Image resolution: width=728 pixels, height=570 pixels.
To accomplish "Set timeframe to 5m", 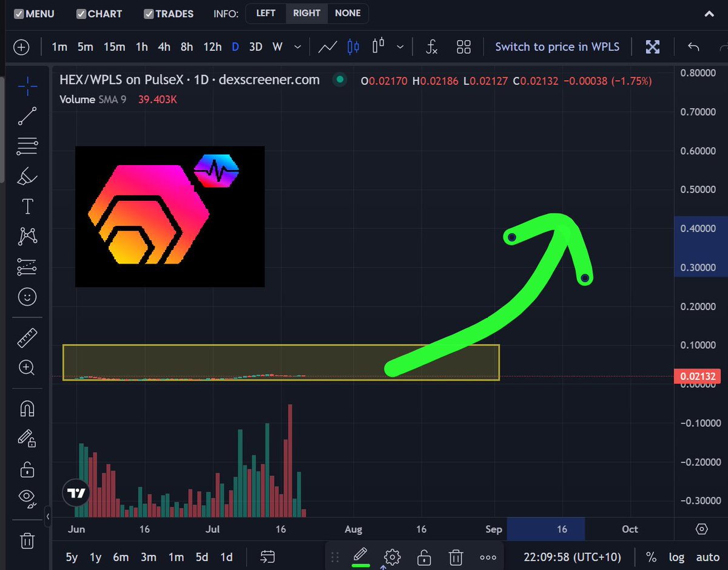I will tap(86, 47).
